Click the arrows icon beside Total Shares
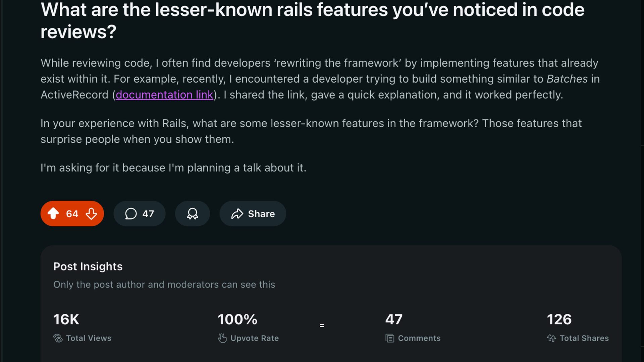Screen dimensions: 644x362 point(551,338)
